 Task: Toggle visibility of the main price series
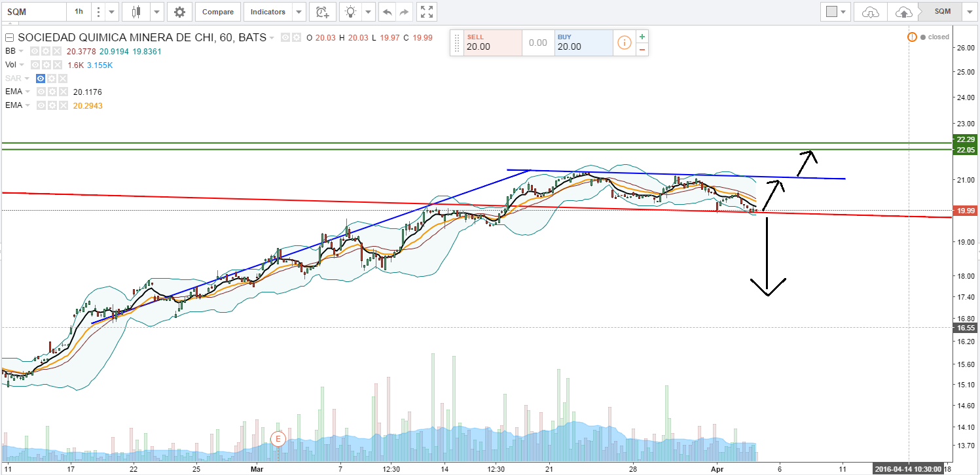[285, 38]
